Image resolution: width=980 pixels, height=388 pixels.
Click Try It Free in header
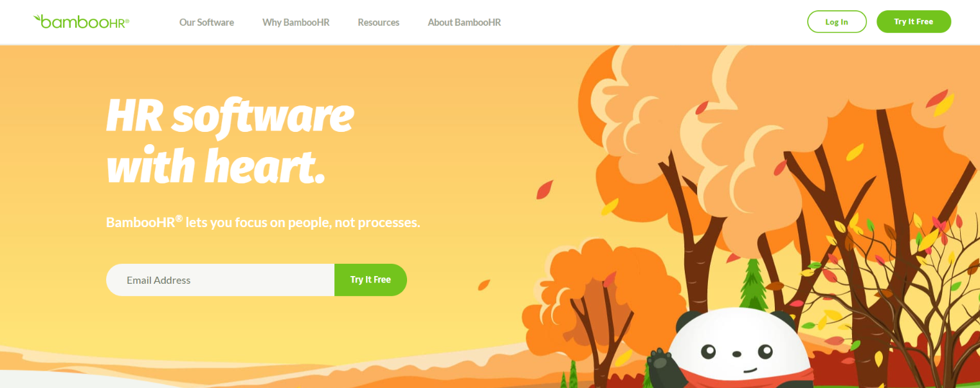pyautogui.click(x=913, y=22)
